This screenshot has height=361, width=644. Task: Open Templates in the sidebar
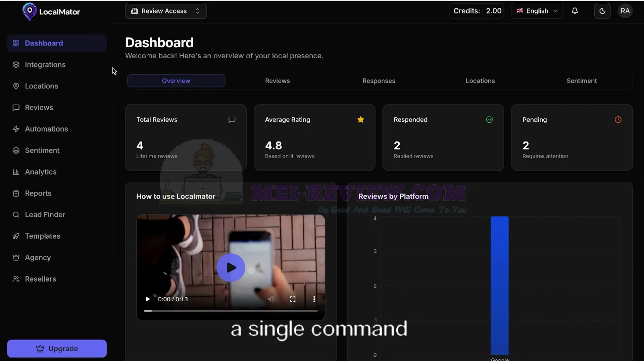click(x=57, y=236)
